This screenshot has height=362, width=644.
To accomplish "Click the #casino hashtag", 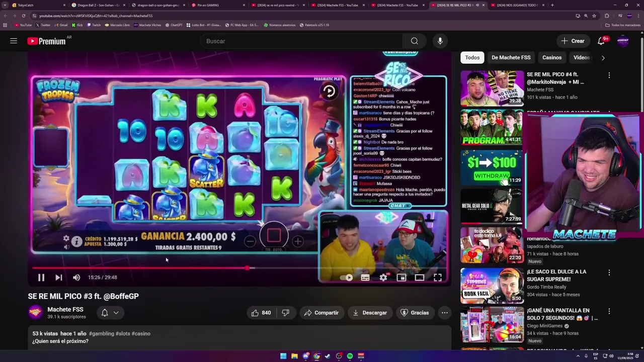I will 141,334.
